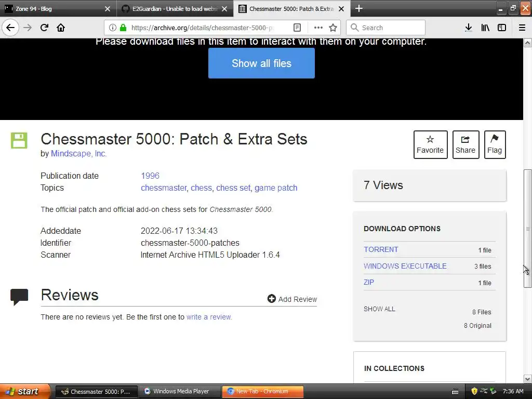Screen dimensions: 532x399
Task: Open the Windows start menu
Action: pyautogui.click(x=24, y=392)
